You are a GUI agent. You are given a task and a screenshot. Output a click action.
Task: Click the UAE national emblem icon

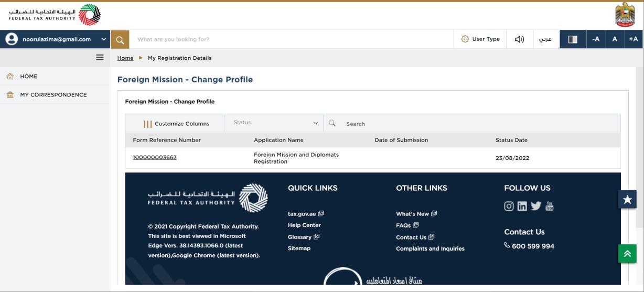pos(625,15)
